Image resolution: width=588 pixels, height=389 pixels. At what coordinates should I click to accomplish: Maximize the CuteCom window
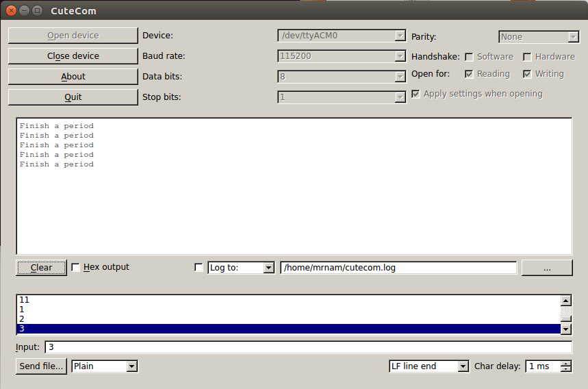pyautogui.click(x=37, y=10)
